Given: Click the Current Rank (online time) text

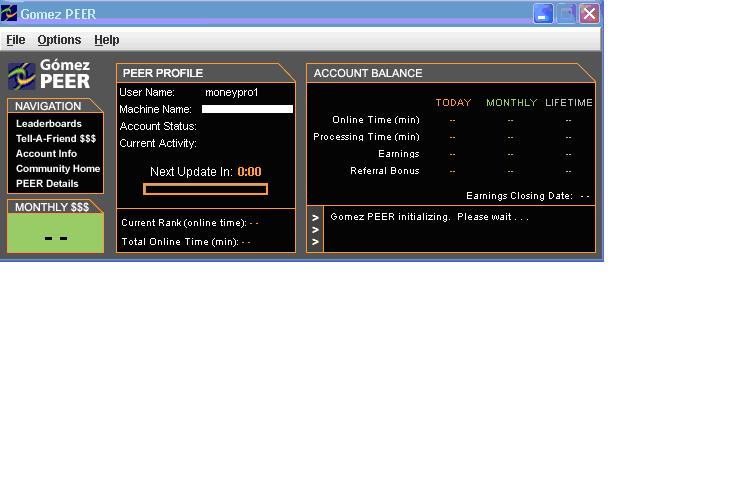Looking at the screenshot, I should click(x=184, y=223).
